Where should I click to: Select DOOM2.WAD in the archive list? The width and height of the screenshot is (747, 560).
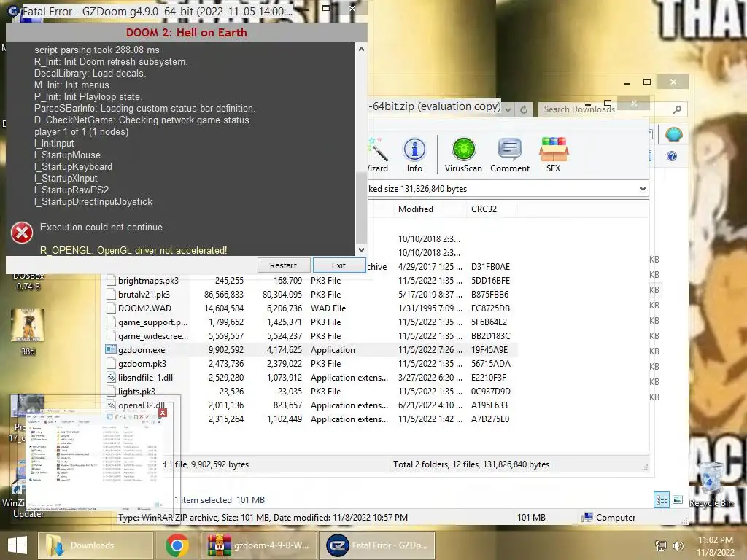(x=311, y=308)
